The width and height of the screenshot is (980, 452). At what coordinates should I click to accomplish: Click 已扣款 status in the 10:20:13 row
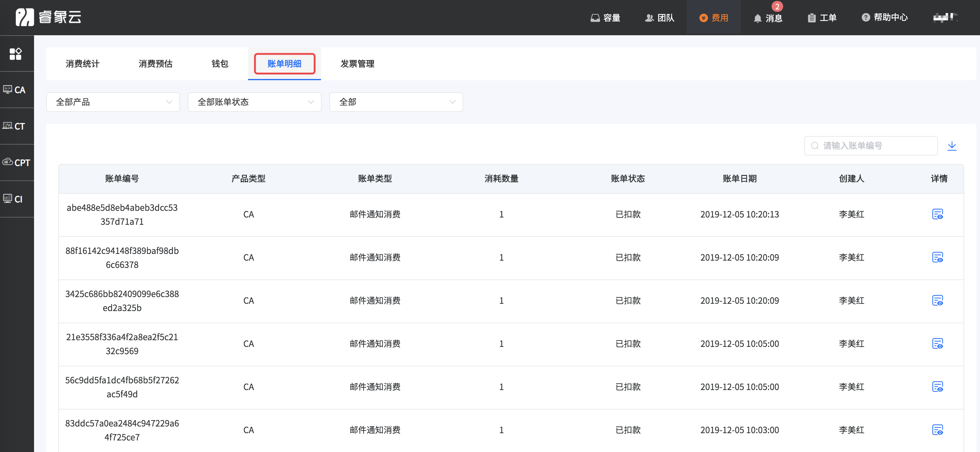[628, 214]
